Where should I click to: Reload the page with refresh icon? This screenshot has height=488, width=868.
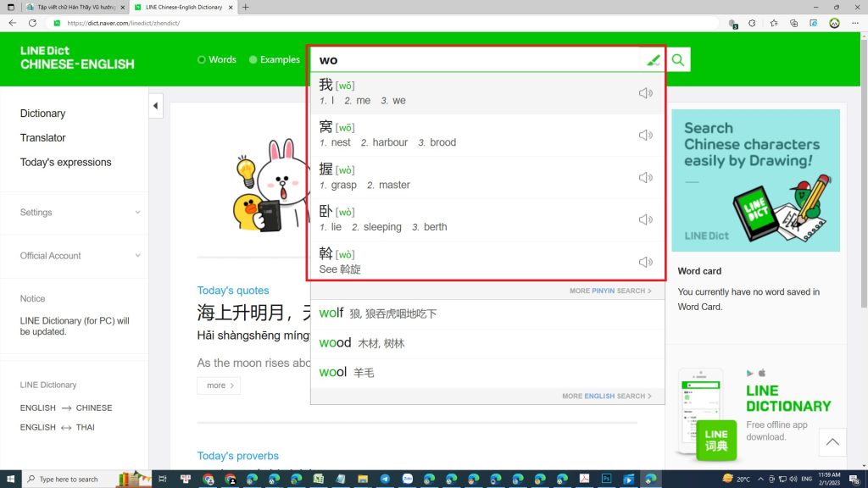pos(32,23)
